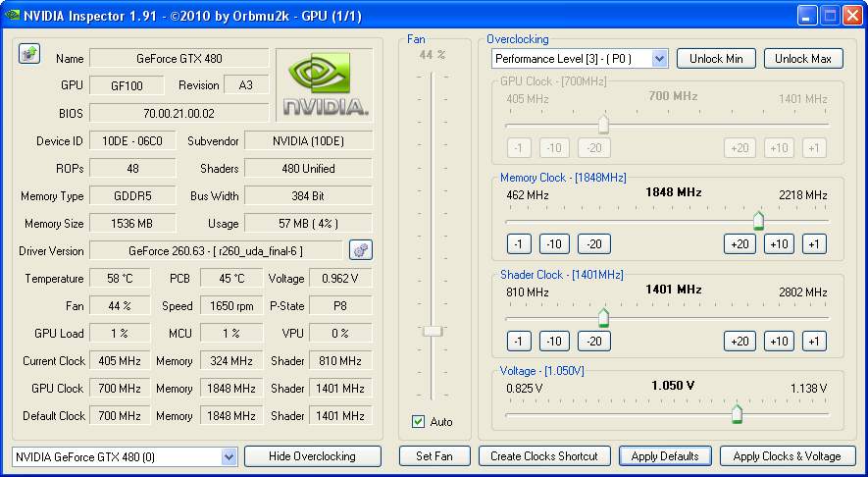The height and width of the screenshot is (477, 868).
Task: Minimize the NVIDIA Inspector window
Action: click(807, 16)
